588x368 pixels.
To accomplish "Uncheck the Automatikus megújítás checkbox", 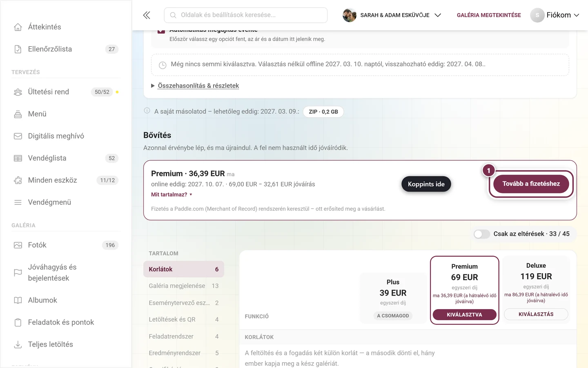I will tap(161, 31).
